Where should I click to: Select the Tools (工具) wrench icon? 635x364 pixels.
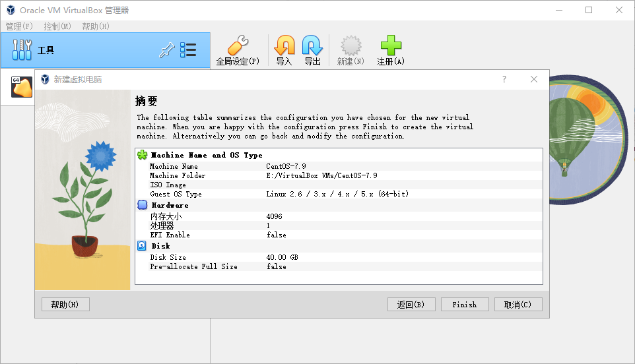pos(22,49)
